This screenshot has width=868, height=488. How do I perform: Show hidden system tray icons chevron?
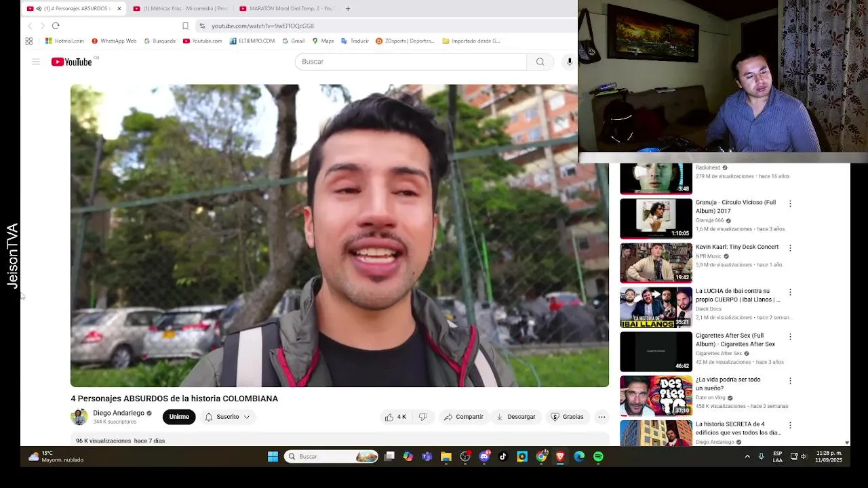pyautogui.click(x=747, y=457)
